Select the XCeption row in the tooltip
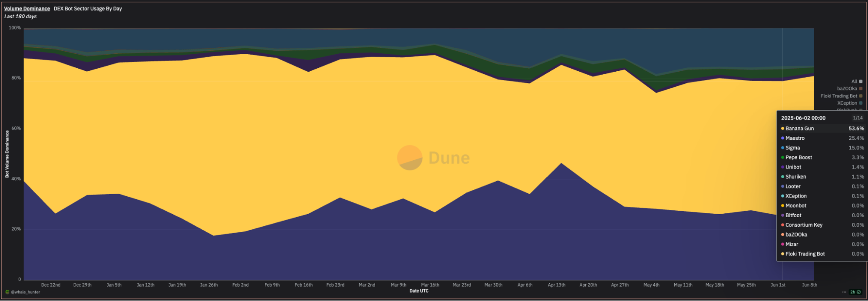Viewport: 868px width, 301px height. [822, 196]
